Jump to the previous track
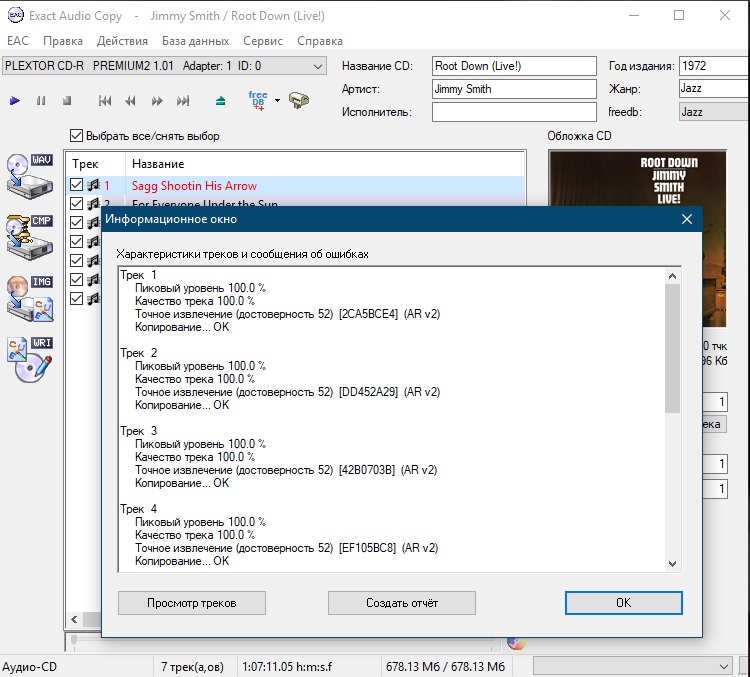Screen dimensions: 750x677 click(105, 100)
